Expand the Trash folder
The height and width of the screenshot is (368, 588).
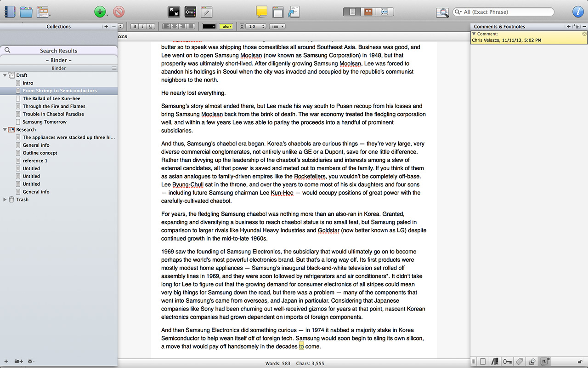[5, 200]
